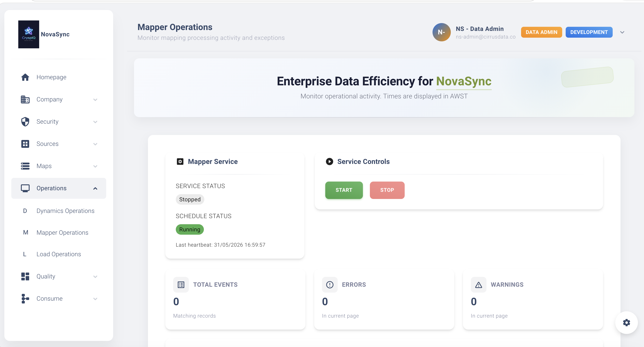Click the green NovaSync heading link

pos(464,81)
